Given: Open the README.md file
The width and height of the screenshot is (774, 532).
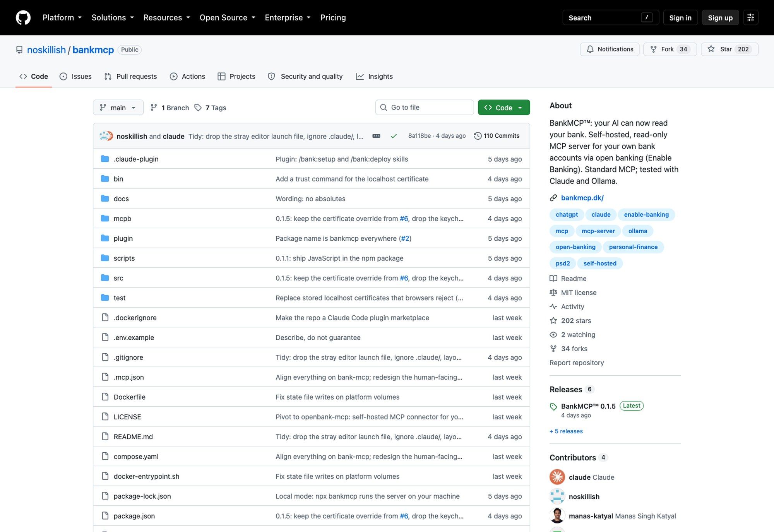Looking at the screenshot, I should [x=133, y=436].
